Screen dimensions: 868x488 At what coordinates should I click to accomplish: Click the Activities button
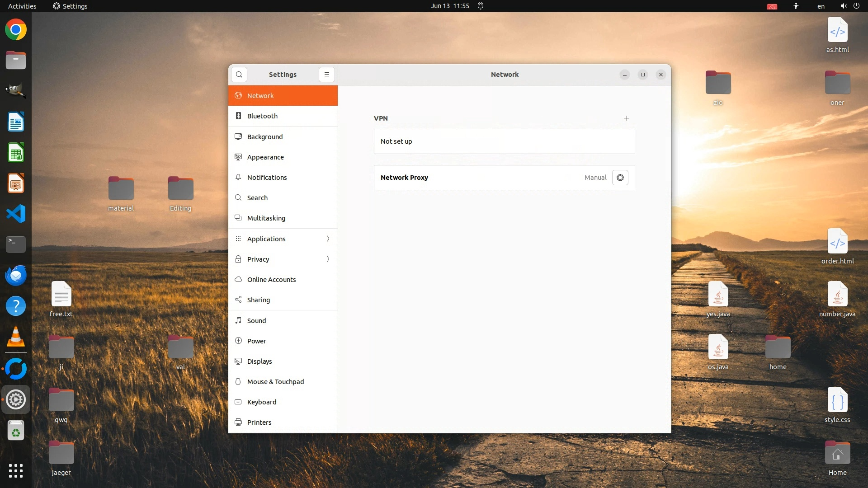[22, 6]
